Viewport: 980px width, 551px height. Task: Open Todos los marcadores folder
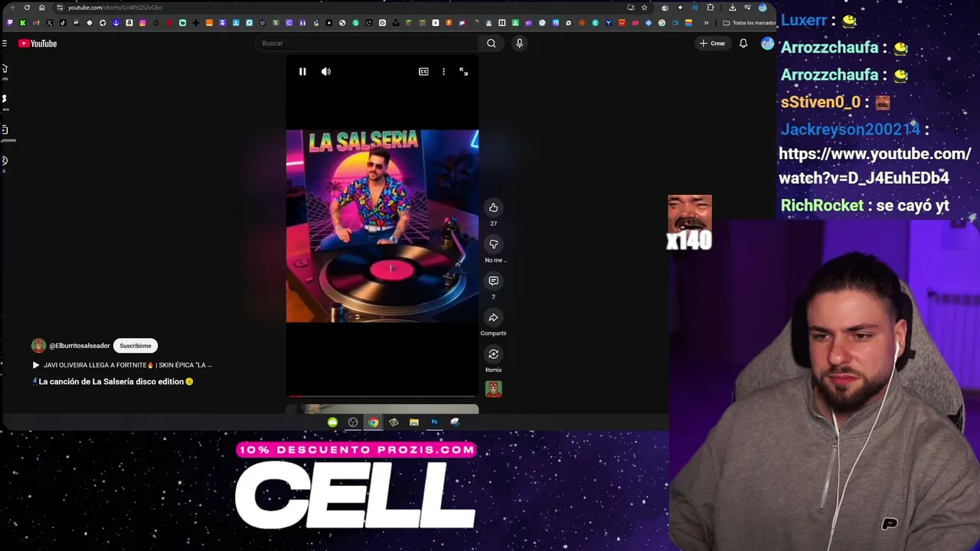point(750,23)
